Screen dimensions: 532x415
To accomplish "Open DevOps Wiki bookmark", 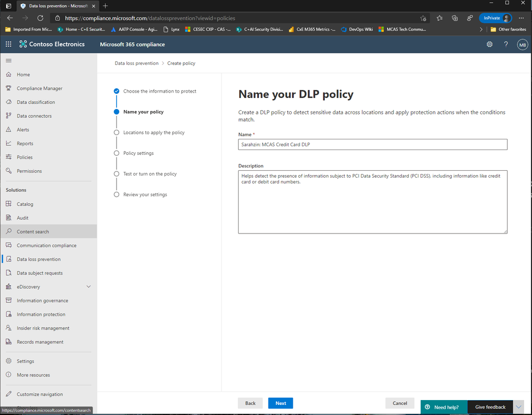I will pyautogui.click(x=357, y=29).
